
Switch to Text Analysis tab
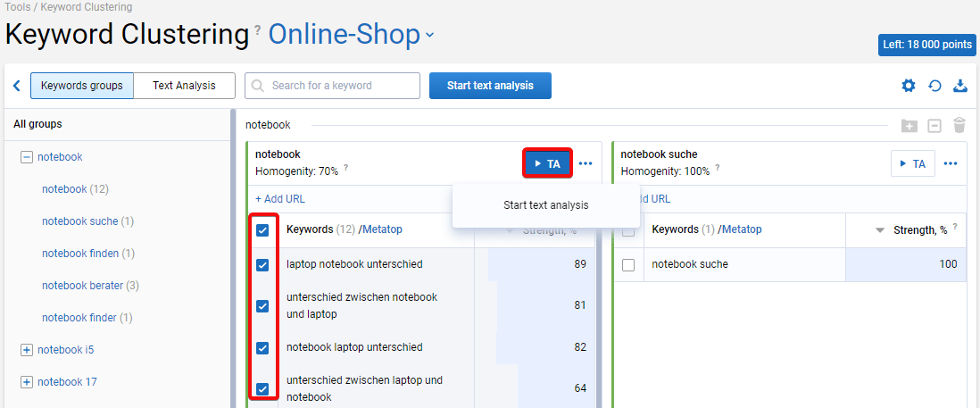[184, 86]
